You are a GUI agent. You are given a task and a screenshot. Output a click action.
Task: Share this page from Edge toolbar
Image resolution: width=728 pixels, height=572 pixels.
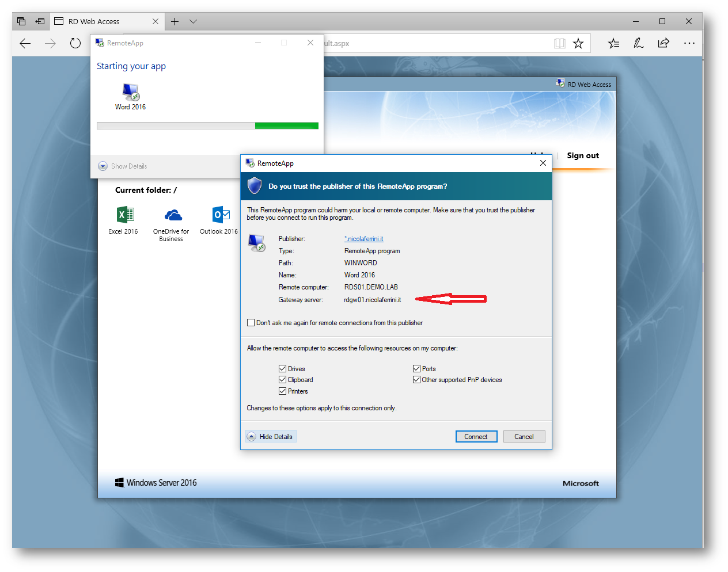(663, 43)
